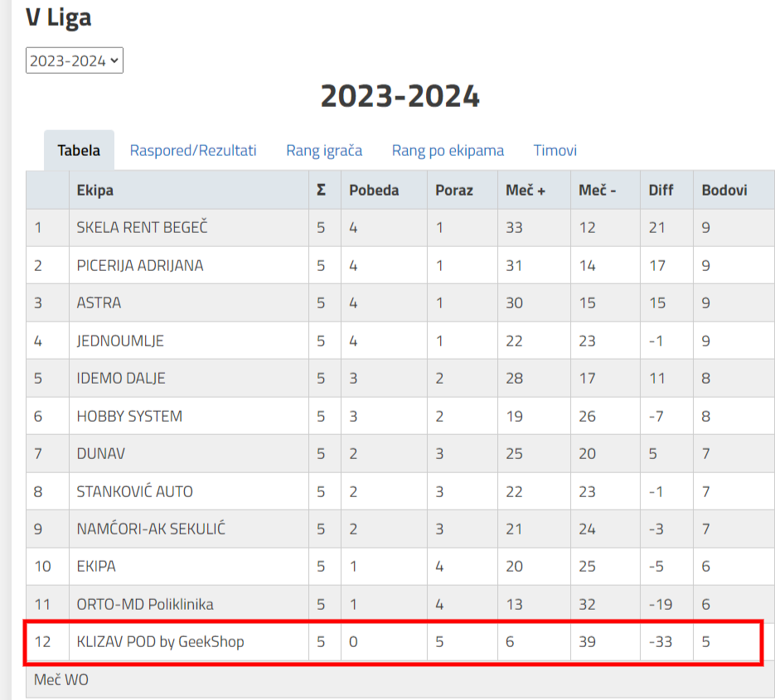775x700 pixels.
Task: Open the 2023-2024 season dropdown
Action: coord(75,60)
